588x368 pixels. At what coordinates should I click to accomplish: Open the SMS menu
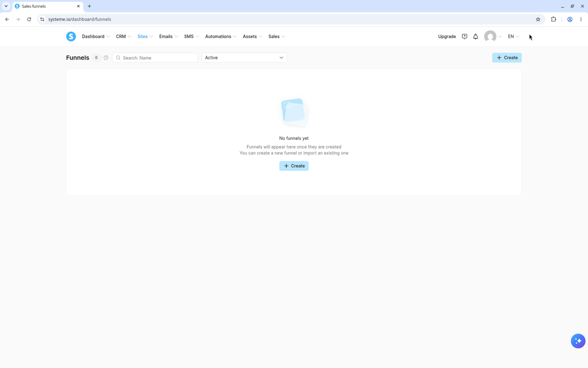pyautogui.click(x=192, y=36)
